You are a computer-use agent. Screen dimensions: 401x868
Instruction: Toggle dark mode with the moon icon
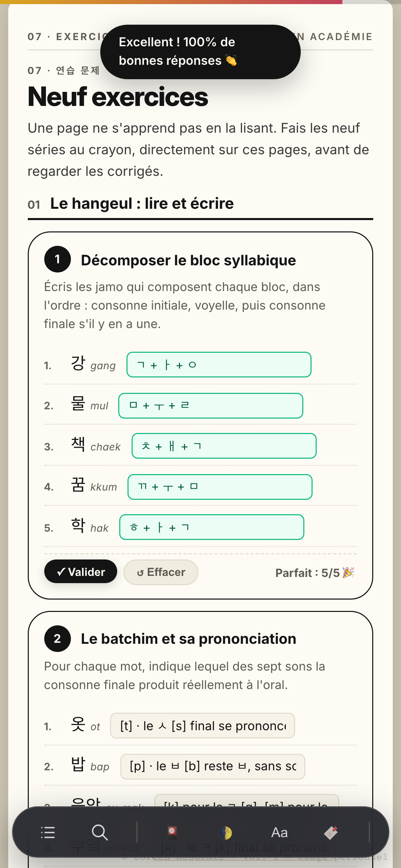[x=225, y=832]
